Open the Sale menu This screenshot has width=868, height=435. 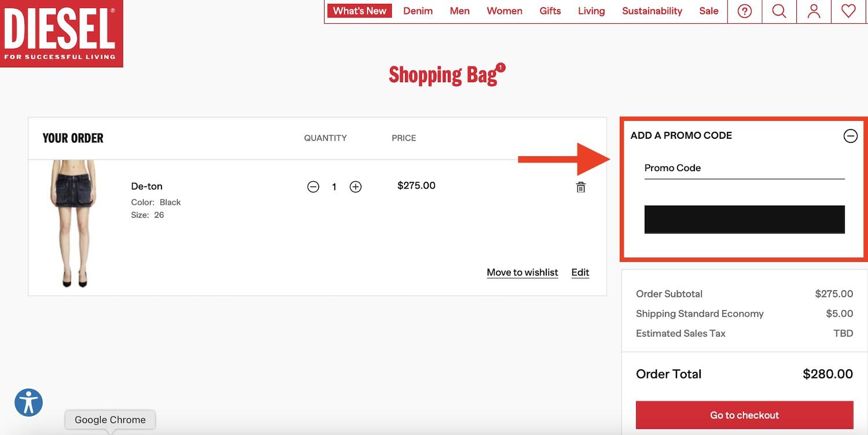(709, 11)
